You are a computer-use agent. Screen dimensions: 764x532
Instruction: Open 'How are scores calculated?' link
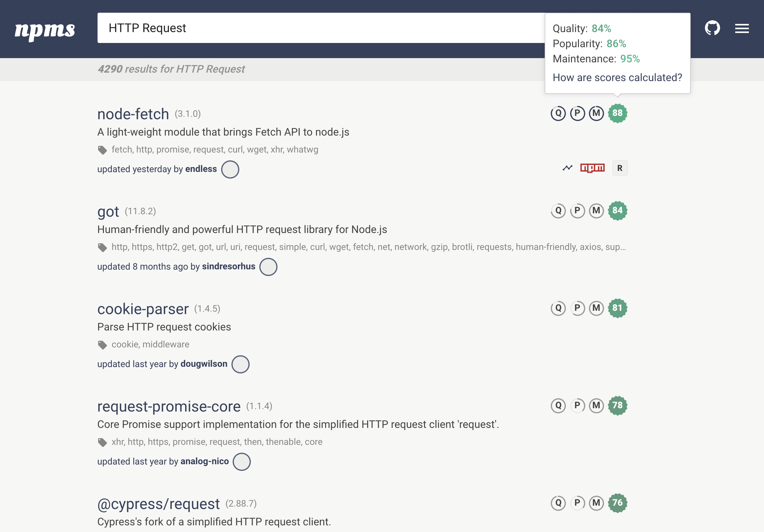tap(617, 77)
